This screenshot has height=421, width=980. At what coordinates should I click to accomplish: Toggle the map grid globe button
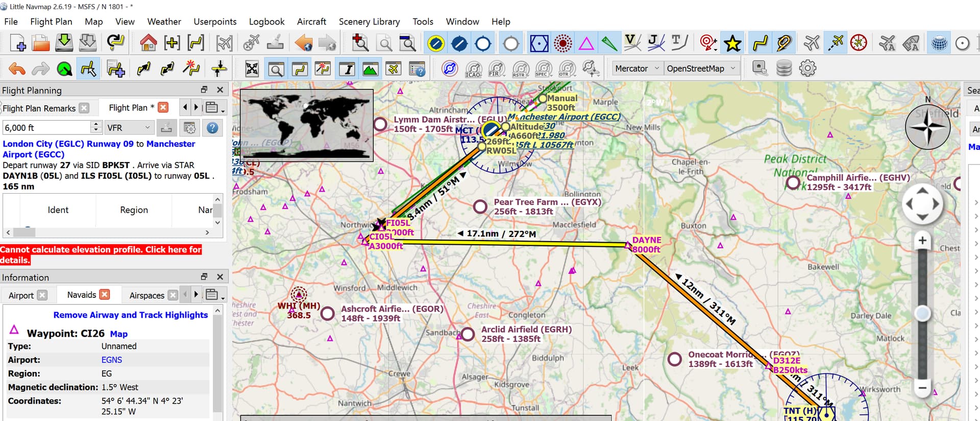tap(939, 43)
